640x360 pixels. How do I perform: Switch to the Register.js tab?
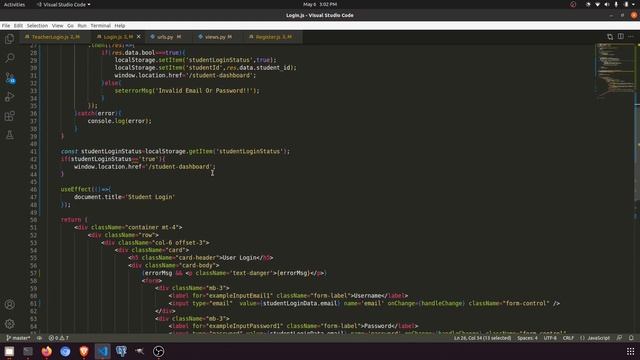click(273, 37)
